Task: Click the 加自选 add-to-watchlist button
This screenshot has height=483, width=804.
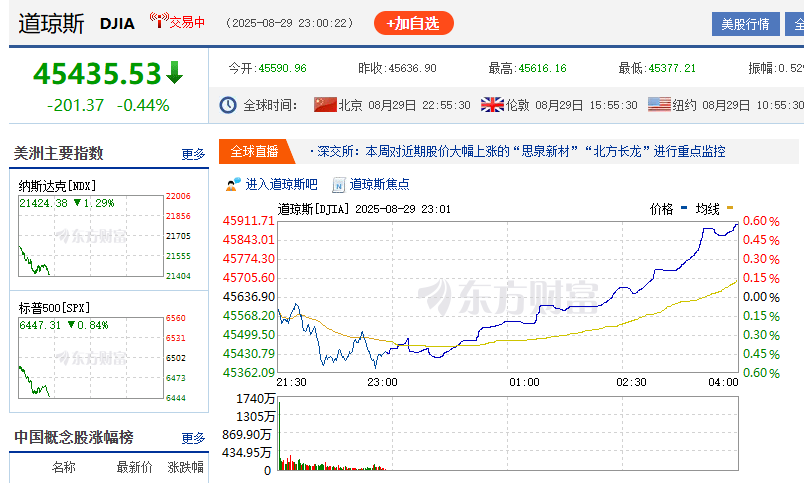Action: (414, 24)
